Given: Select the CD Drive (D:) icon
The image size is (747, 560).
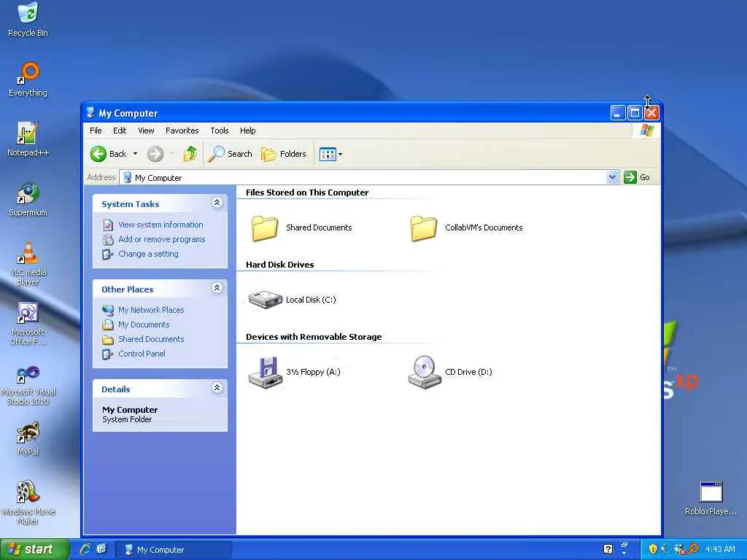Looking at the screenshot, I should point(425,372).
